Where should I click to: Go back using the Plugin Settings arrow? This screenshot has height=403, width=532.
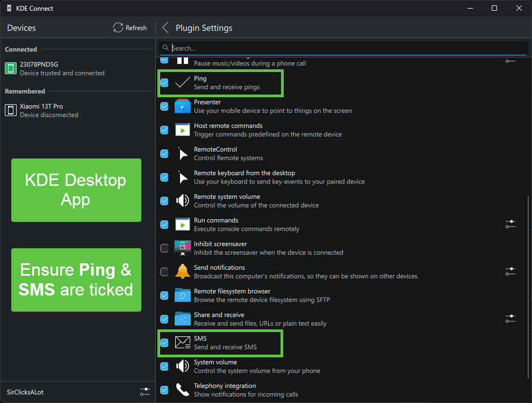165,27
